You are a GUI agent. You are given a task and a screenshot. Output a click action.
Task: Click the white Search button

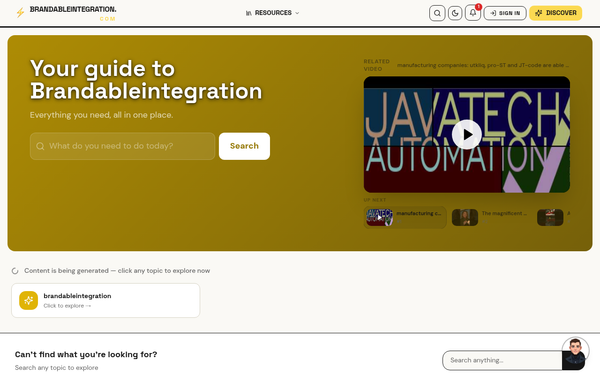[x=244, y=146]
